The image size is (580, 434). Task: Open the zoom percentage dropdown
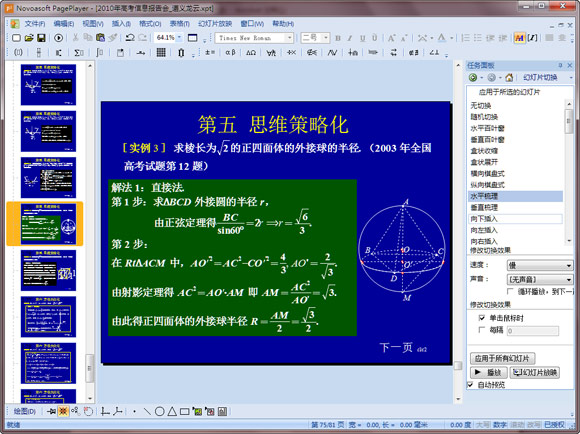[179, 37]
